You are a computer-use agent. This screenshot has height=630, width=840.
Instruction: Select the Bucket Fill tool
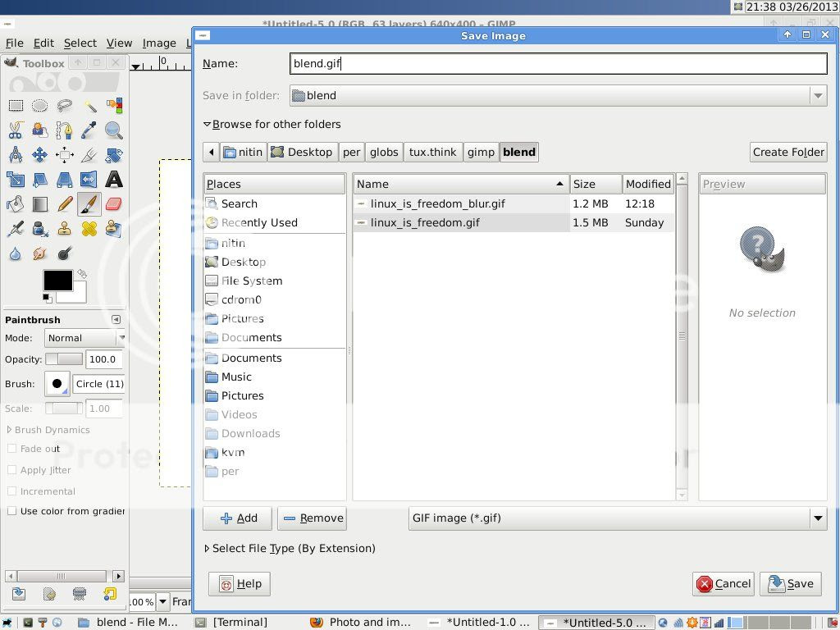click(16, 204)
